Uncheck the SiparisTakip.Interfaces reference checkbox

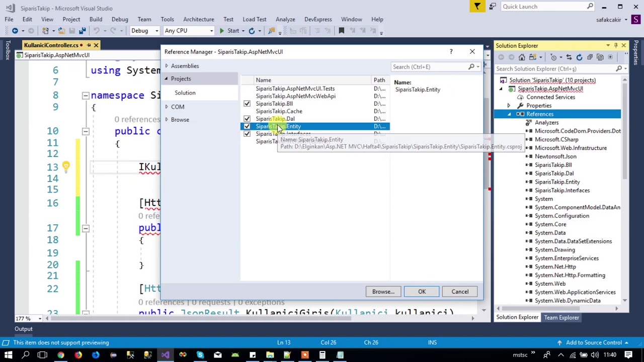[x=247, y=134]
